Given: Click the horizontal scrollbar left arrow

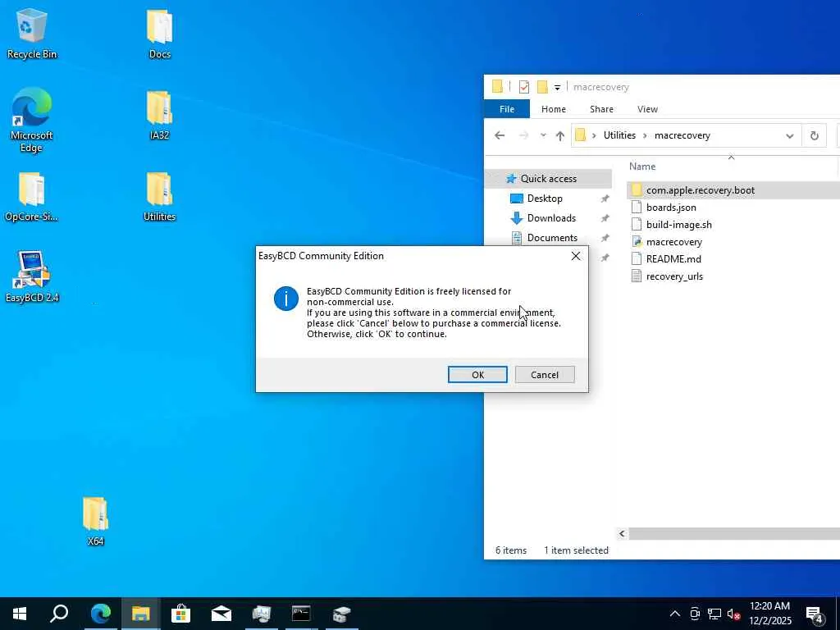Looking at the screenshot, I should click(x=622, y=533).
